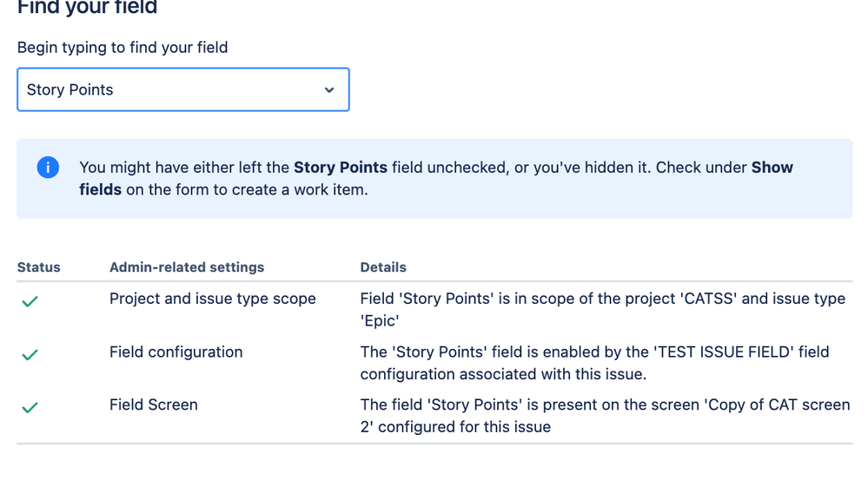Click the Details column header
The image size is (868, 480).
point(383,267)
